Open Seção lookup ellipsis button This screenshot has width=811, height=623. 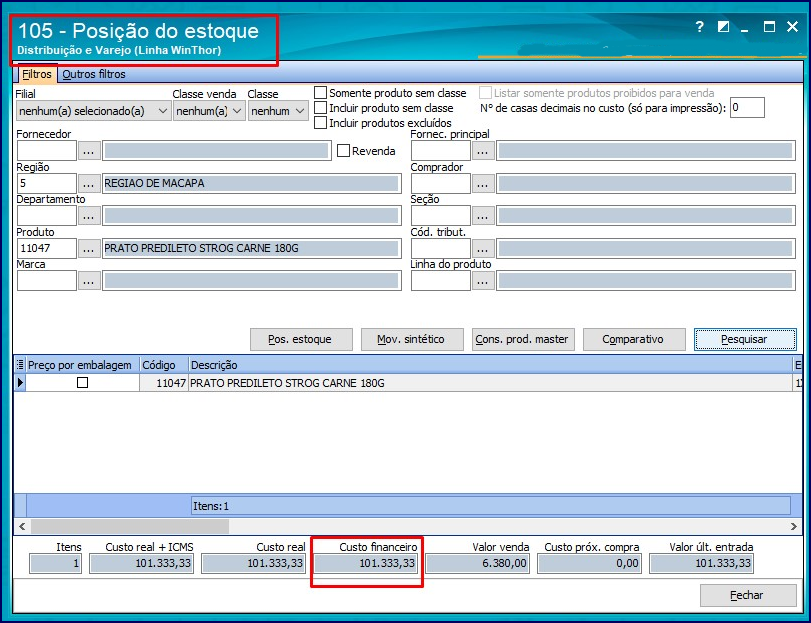483,216
